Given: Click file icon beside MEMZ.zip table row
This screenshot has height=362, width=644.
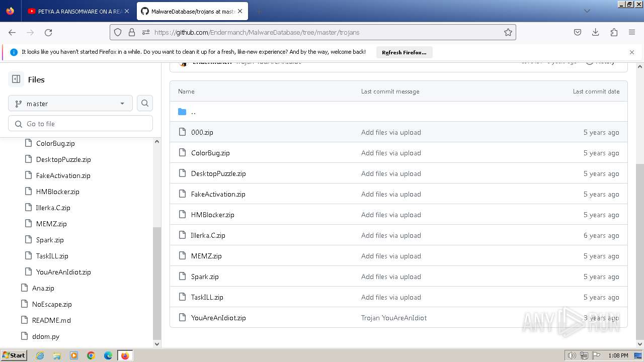Looking at the screenshot, I should tap(182, 256).
